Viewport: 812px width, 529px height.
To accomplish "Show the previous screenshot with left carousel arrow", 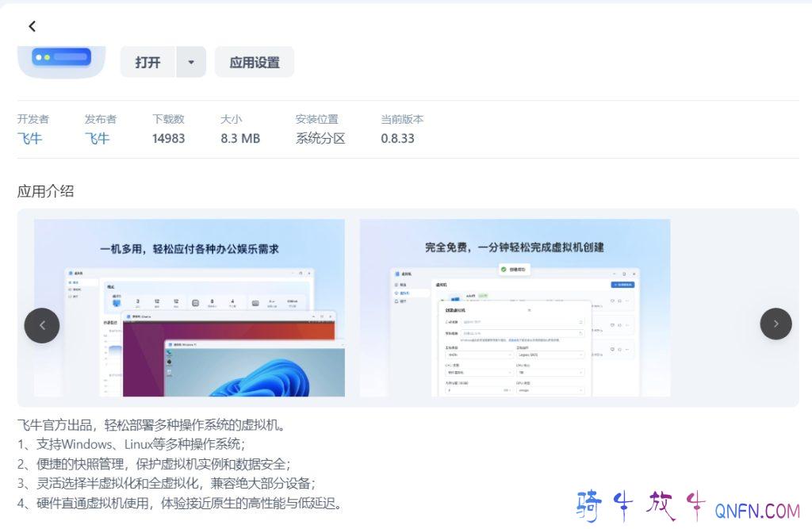I will click(x=42, y=325).
